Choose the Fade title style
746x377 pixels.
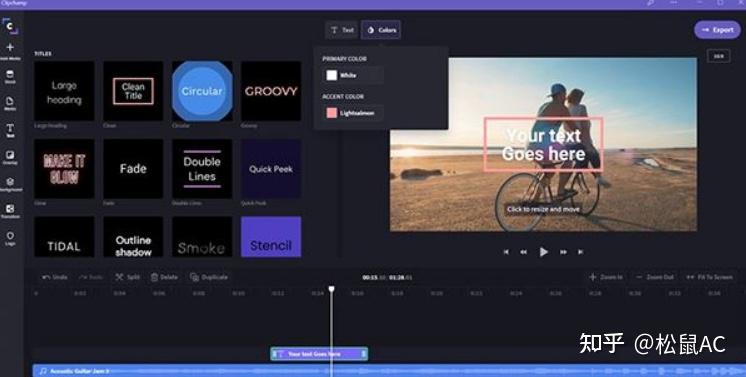point(133,169)
